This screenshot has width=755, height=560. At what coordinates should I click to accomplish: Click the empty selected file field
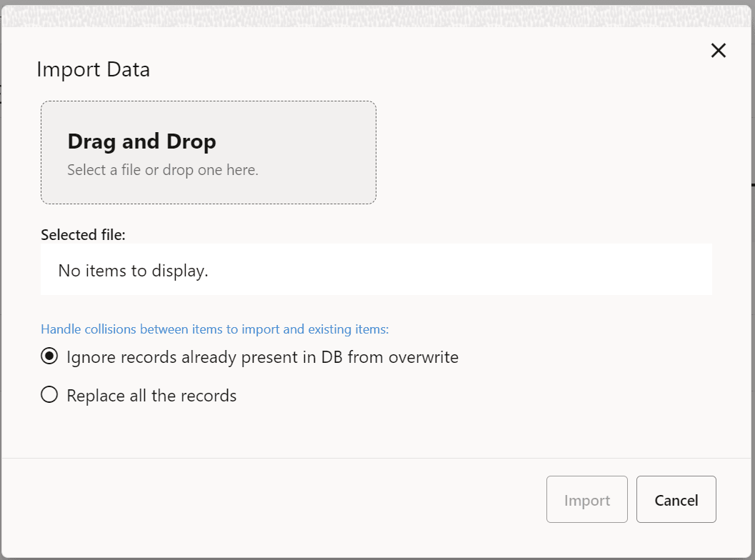(376, 270)
